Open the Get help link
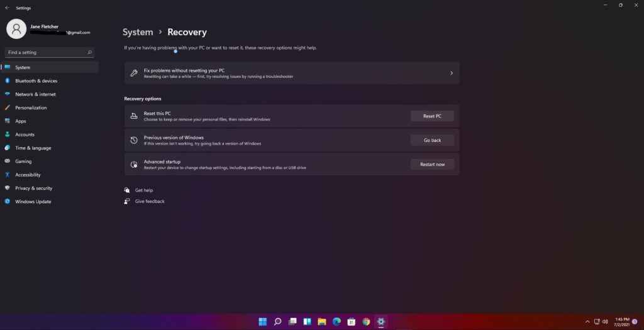The image size is (644, 330). tap(144, 190)
